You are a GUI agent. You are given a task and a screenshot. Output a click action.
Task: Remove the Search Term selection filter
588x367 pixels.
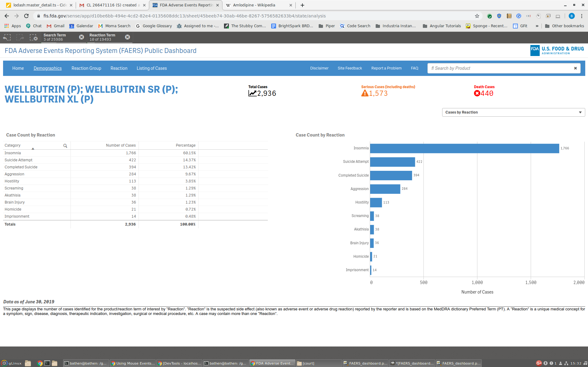(x=82, y=37)
